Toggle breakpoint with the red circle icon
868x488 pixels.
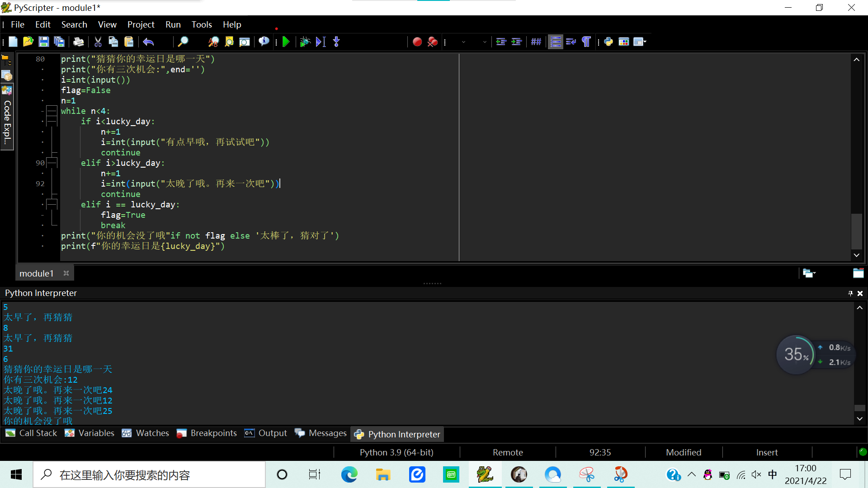(417, 42)
